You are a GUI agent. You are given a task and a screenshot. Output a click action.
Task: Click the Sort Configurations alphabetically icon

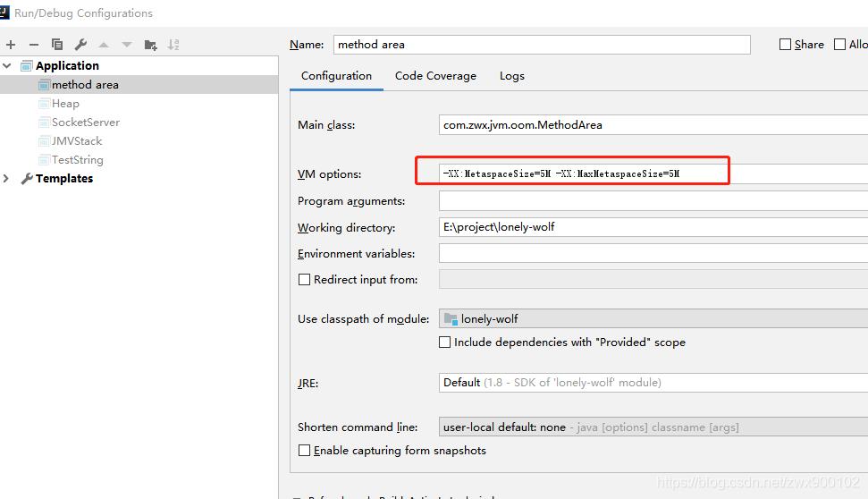173,45
